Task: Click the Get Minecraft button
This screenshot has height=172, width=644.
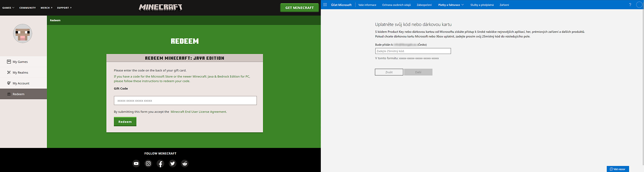Action: 299,8
